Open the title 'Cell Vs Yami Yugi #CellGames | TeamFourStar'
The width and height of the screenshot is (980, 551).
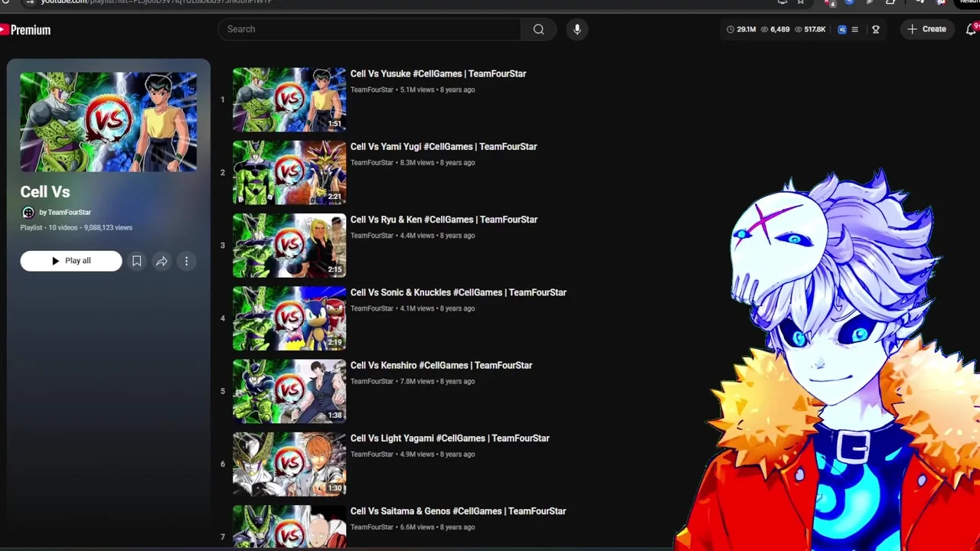coord(443,147)
